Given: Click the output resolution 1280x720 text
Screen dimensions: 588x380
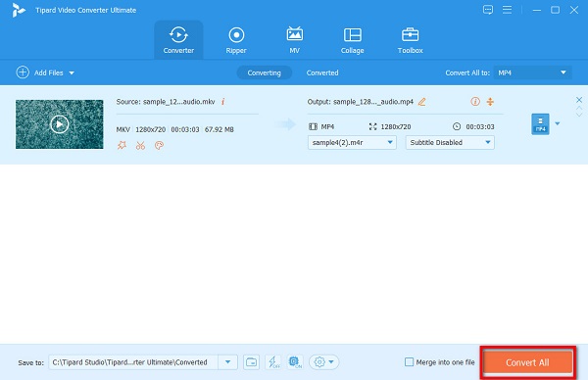Looking at the screenshot, I should [396, 126].
